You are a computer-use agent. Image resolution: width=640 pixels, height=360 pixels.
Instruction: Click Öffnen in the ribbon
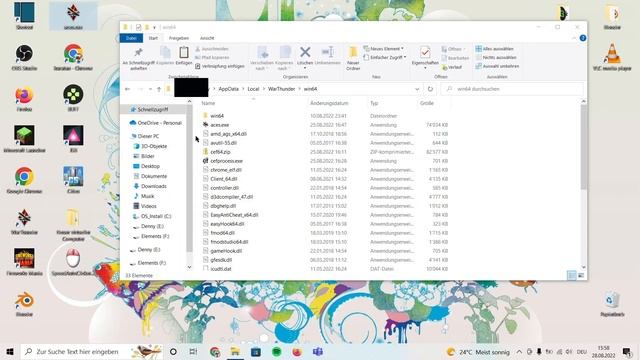[453, 49]
